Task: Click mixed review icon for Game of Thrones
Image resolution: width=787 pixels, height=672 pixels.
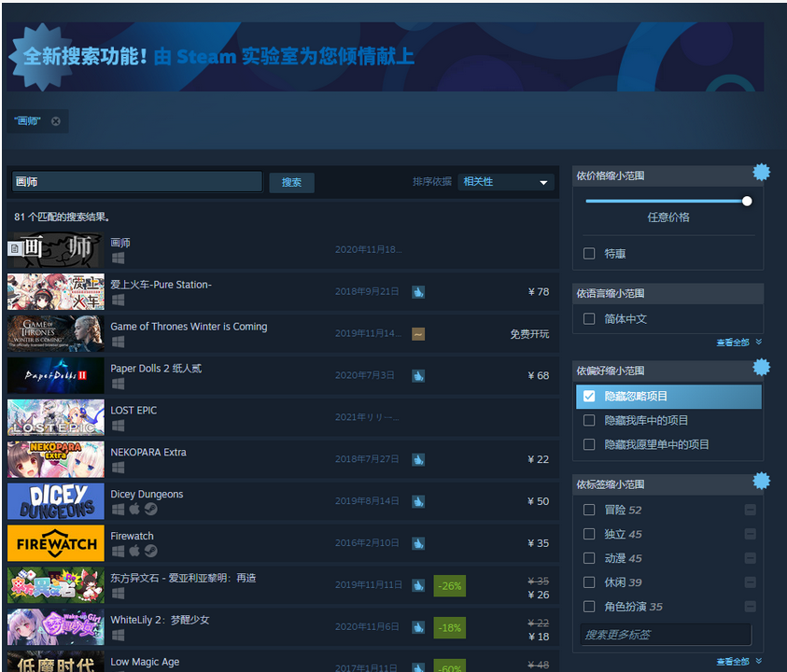Action: (418, 334)
